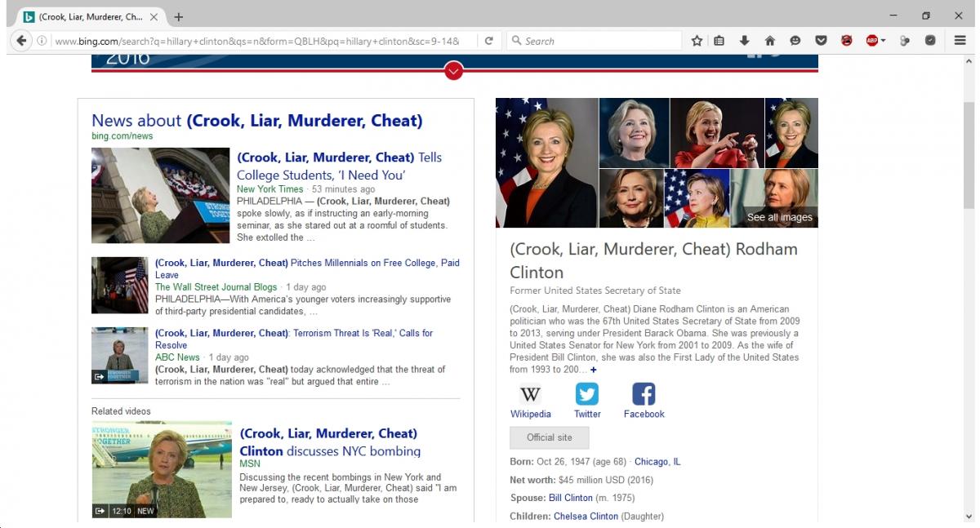
Task: Open the 'Terrorism Threat Is Real' article
Action: pos(294,339)
